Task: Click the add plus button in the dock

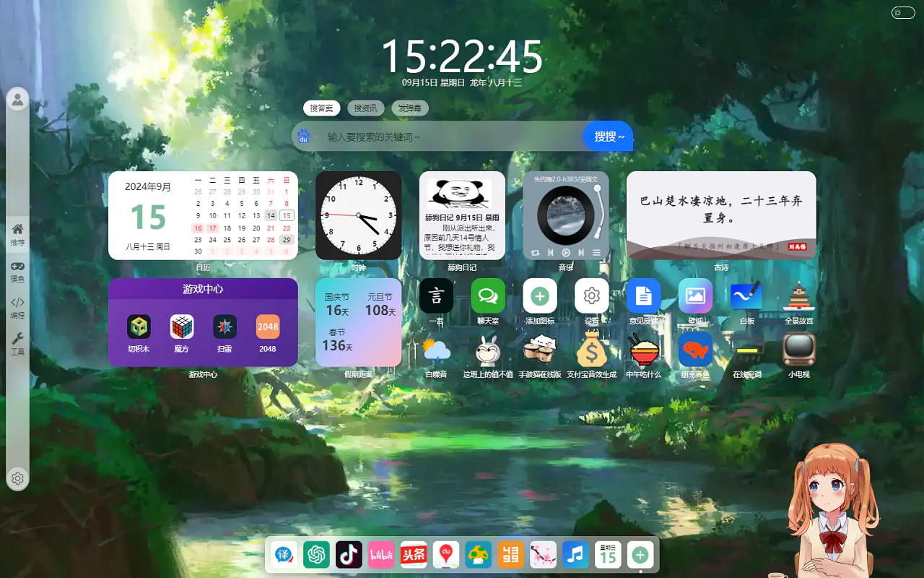Action: pos(640,555)
